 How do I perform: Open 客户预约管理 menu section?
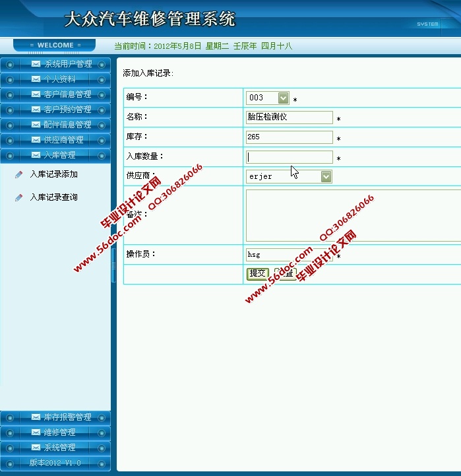tap(55, 110)
